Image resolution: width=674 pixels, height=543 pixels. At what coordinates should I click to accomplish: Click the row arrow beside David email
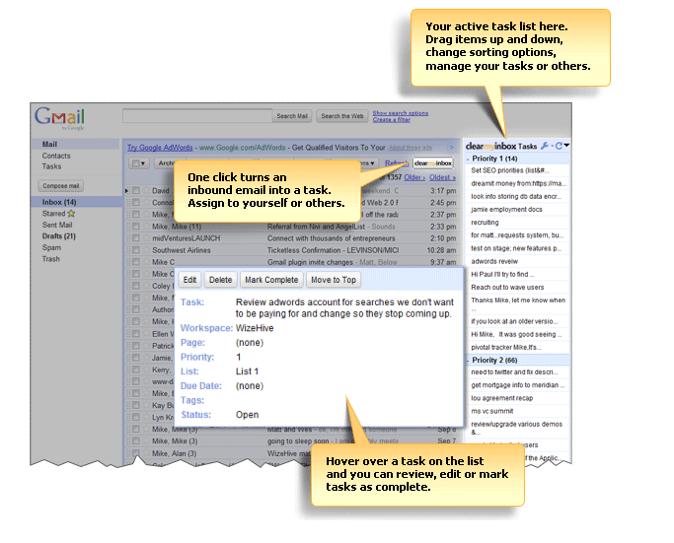pyautogui.click(x=126, y=190)
